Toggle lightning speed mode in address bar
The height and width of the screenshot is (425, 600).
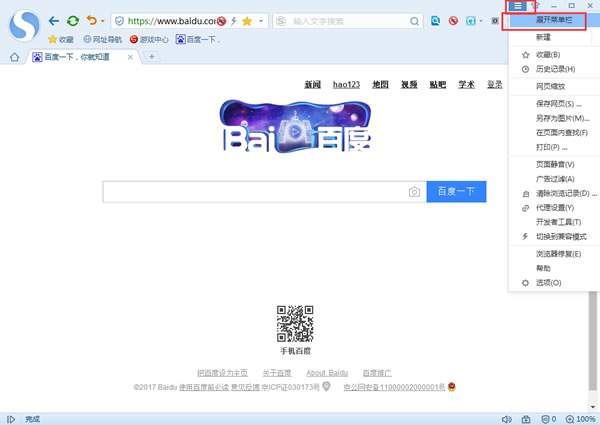[233, 21]
